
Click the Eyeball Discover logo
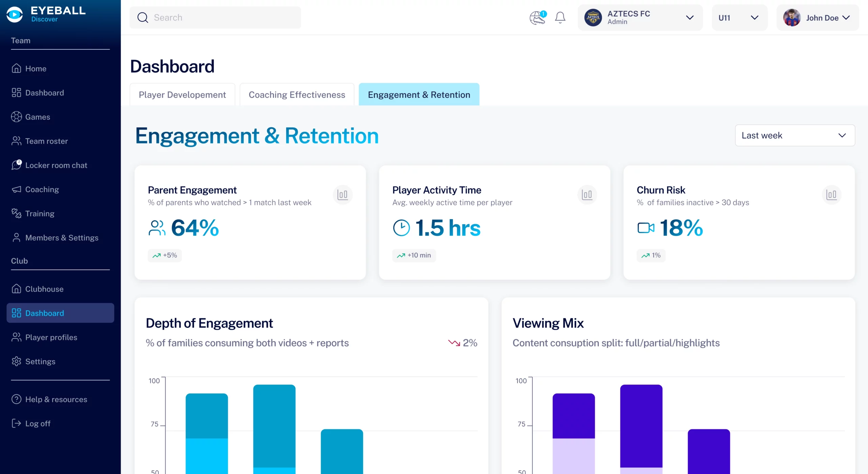[46, 14]
